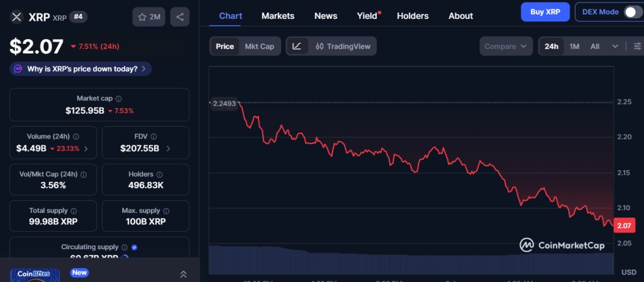Click the $207.55B FDV value
Image resolution: width=644 pixels, height=282 pixels.
pyautogui.click(x=140, y=149)
